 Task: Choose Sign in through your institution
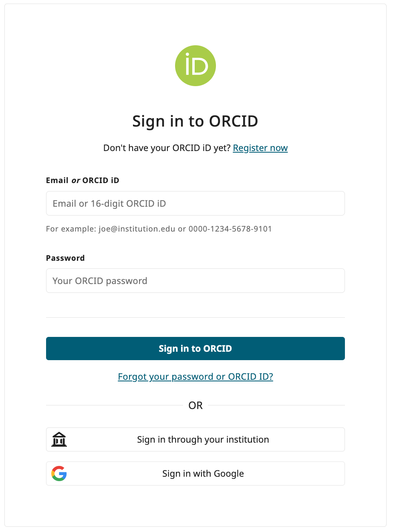[195, 439]
